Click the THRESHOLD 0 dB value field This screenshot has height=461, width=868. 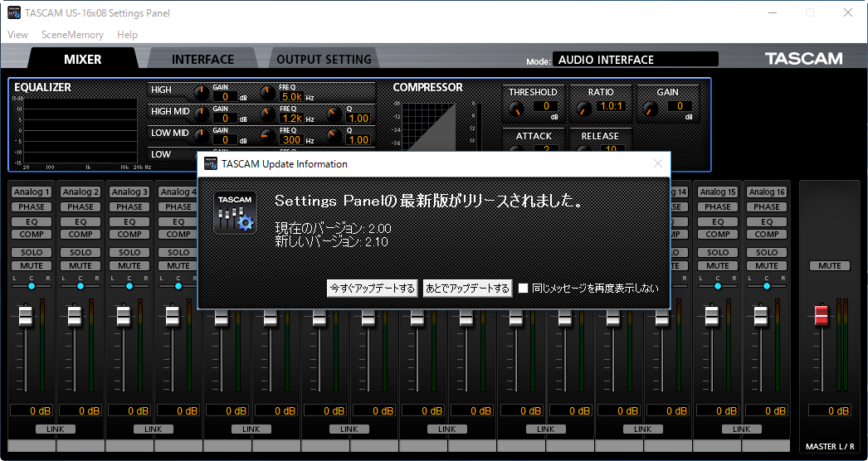[x=546, y=105]
